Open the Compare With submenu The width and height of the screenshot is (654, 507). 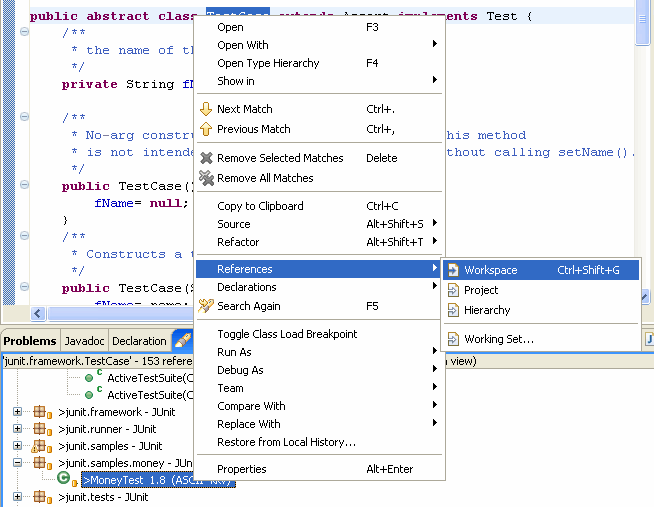(319, 406)
